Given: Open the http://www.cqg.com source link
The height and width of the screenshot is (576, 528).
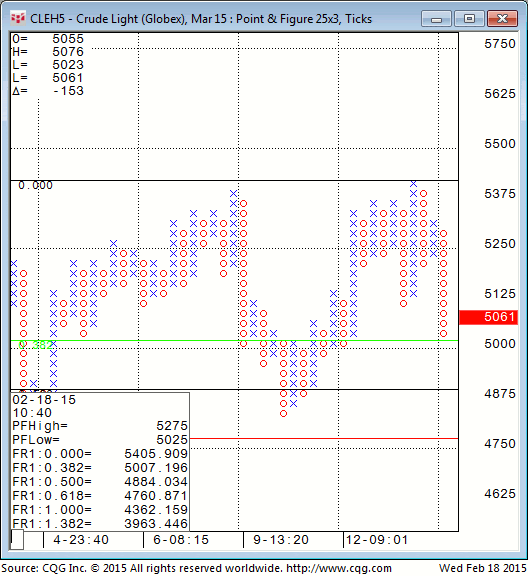Looking at the screenshot, I should click(x=339, y=568).
